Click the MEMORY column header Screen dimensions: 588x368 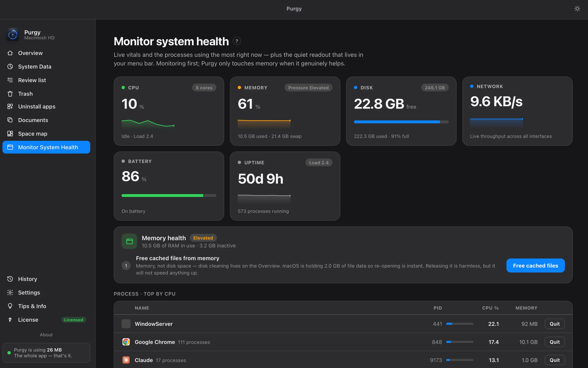click(x=526, y=308)
